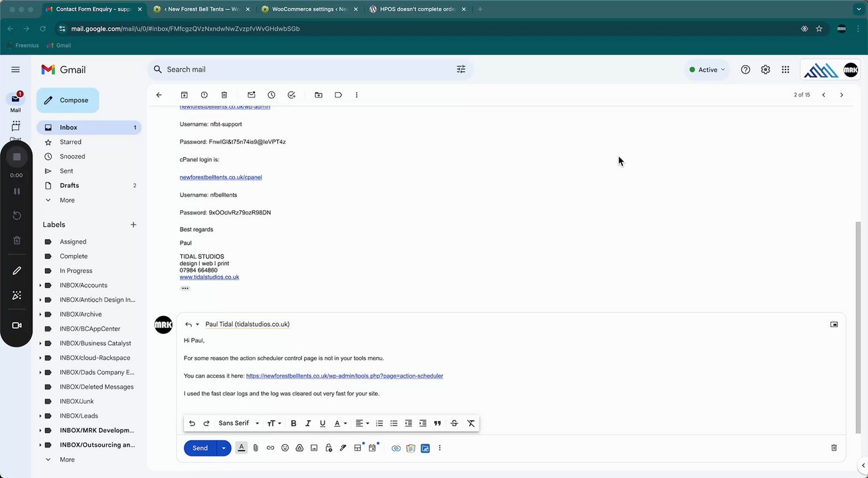Open the Google apps grid
The width and height of the screenshot is (868, 478).
coord(785,70)
